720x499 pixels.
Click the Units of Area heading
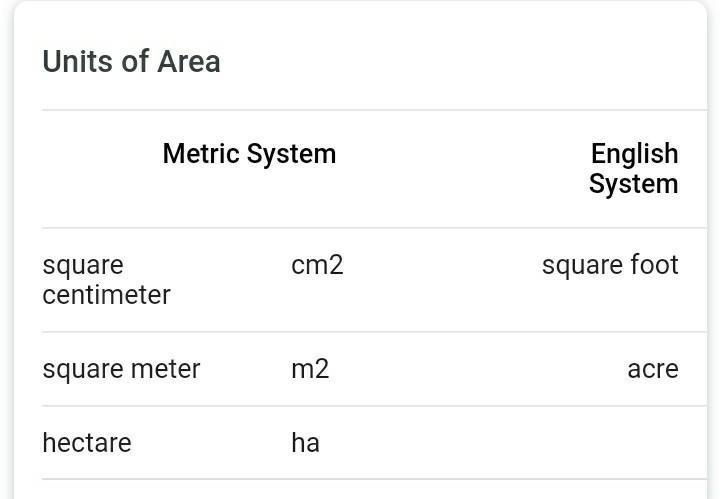point(131,62)
